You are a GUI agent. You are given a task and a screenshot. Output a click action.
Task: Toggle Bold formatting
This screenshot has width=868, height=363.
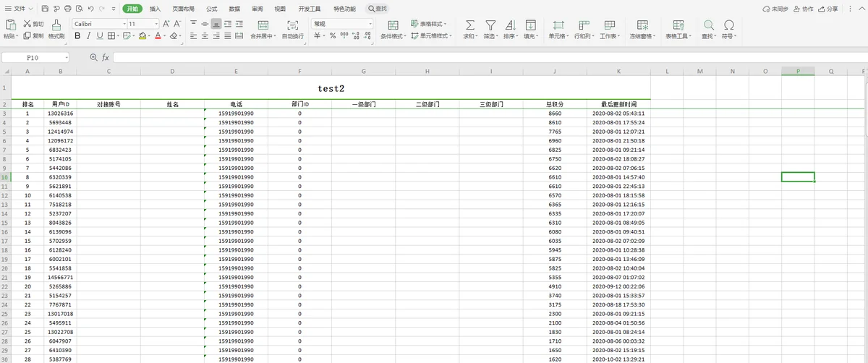pos(77,35)
